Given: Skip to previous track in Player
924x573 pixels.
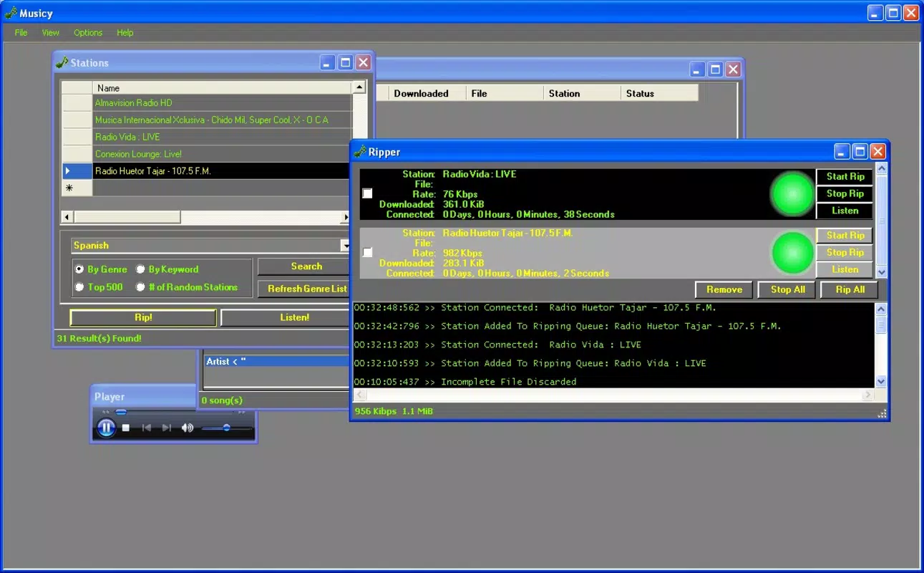Looking at the screenshot, I should [147, 428].
